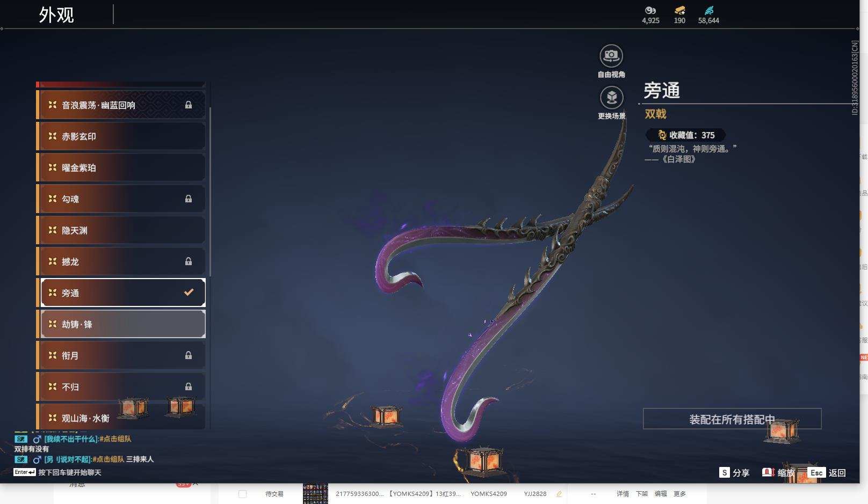Open the 自由视角 free camera view
The width and height of the screenshot is (868, 504).
click(611, 55)
